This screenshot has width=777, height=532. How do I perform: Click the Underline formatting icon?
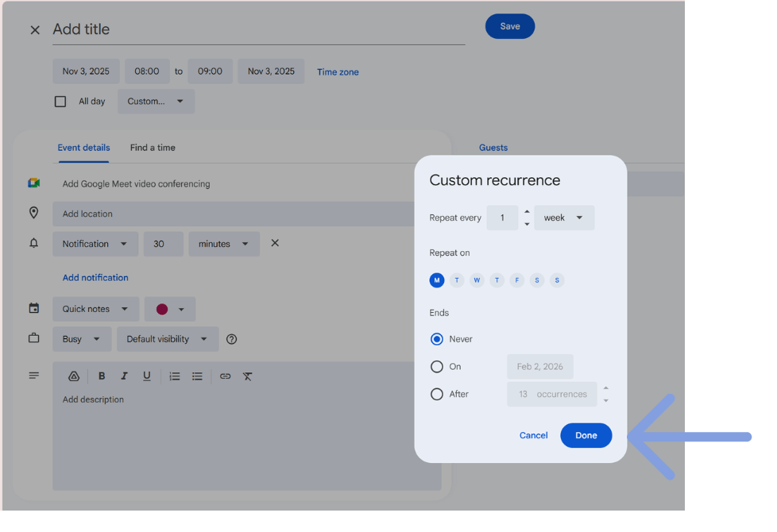pos(147,376)
